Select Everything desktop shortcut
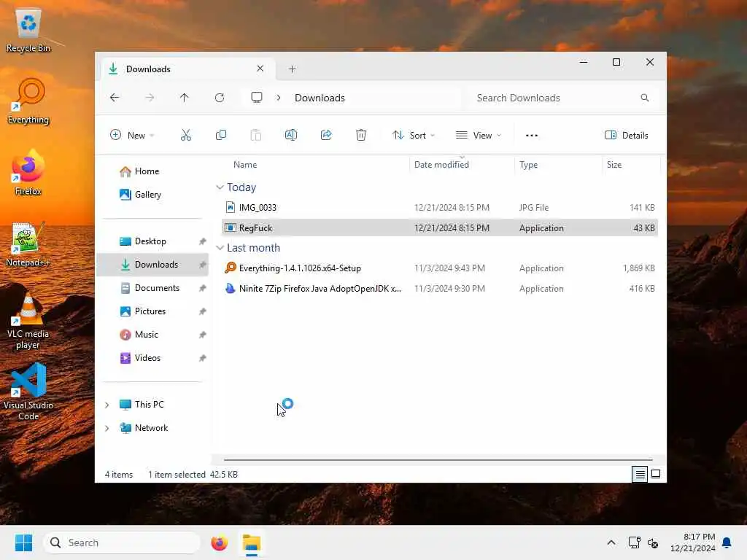Viewport: 747px width, 560px height. (x=28, y=101)
